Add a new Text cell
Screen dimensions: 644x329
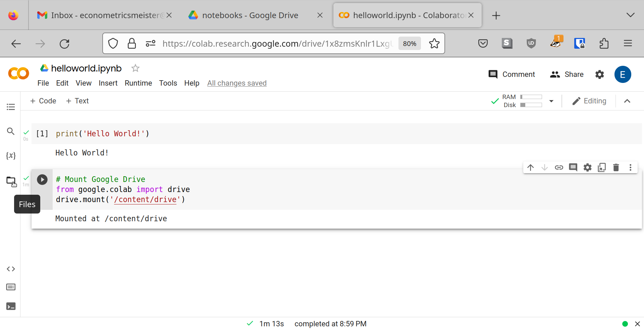(x=77, y=101)
